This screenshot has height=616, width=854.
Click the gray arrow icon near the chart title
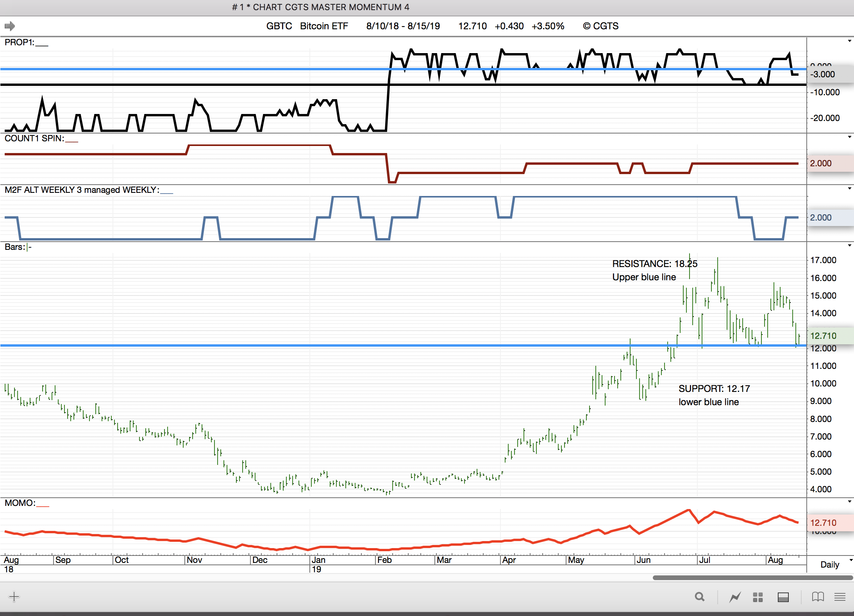[10, 26]
